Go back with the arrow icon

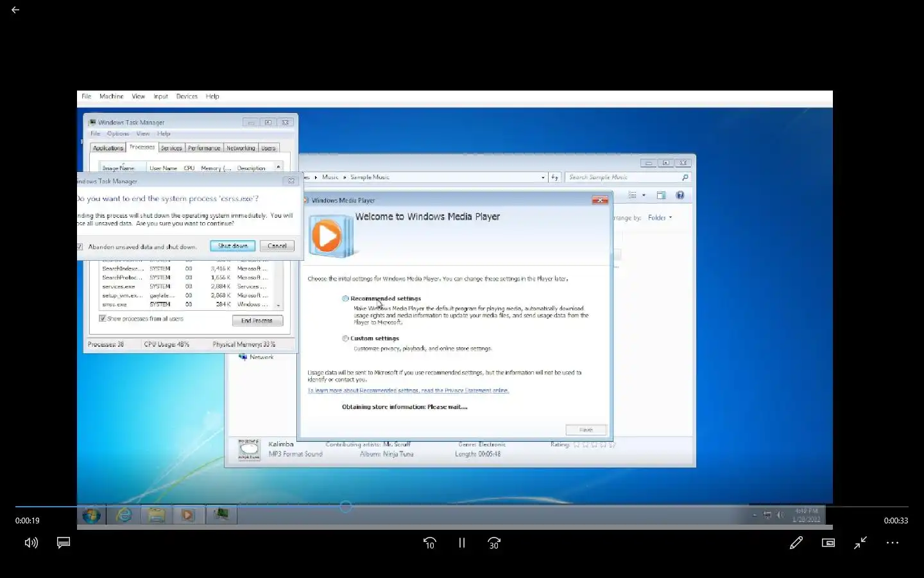pos(15,10)
